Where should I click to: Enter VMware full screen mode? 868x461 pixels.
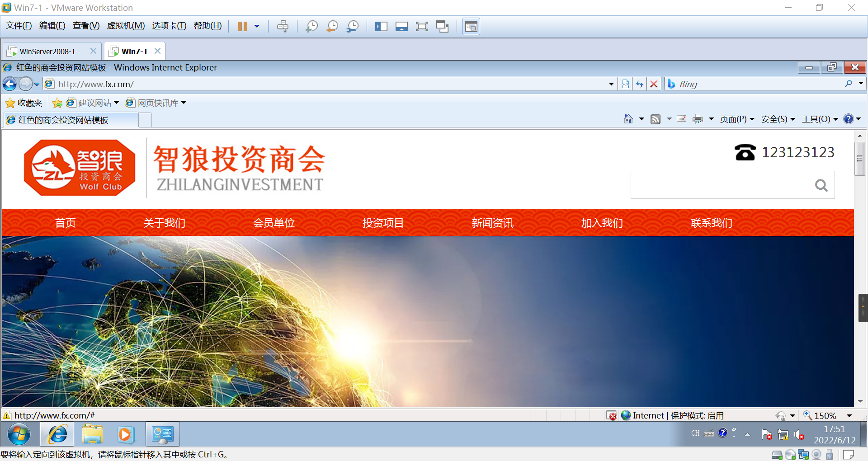[x=422, y=27]
